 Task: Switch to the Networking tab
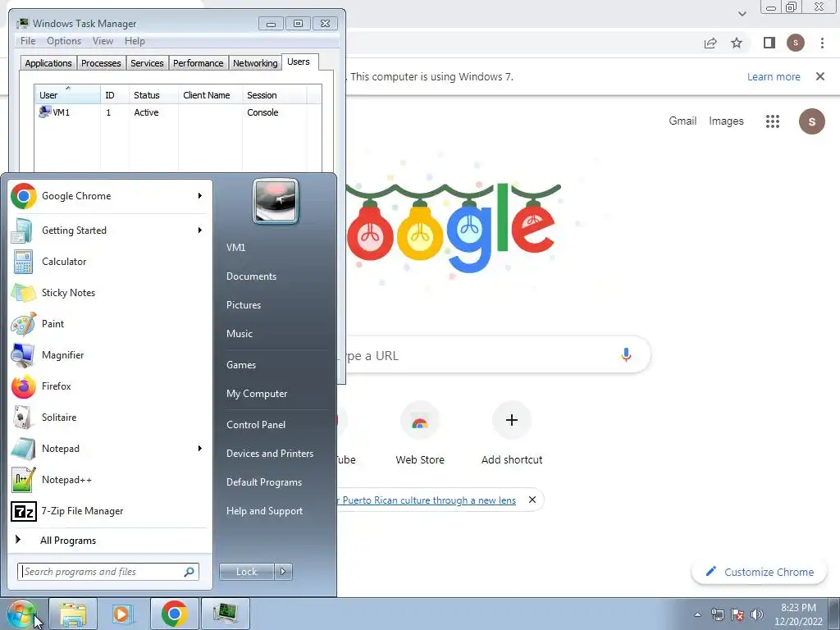(255, 63)
